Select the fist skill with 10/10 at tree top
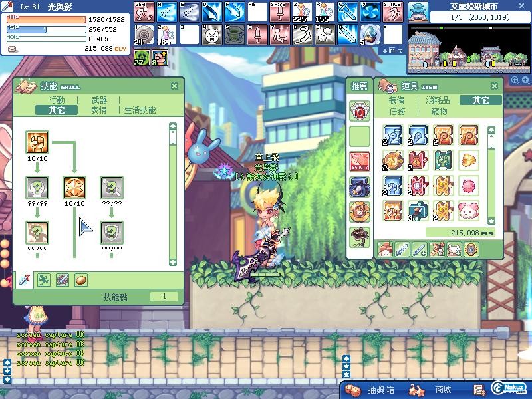 click(37, 142)
